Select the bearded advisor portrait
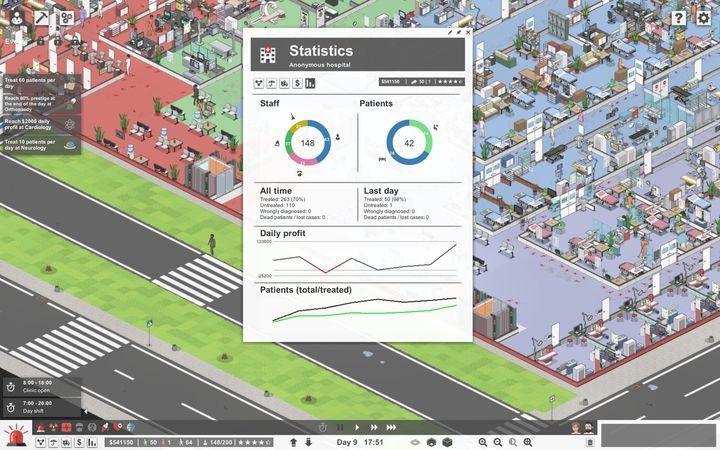Screen dimensions: 720x450 coord(588,428)
